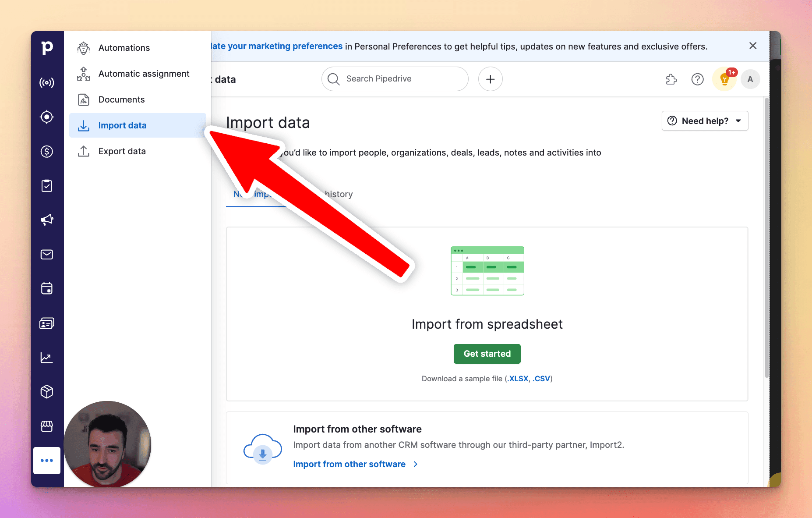Click the magnifier icon in search bar

click(x=334, y=79)
